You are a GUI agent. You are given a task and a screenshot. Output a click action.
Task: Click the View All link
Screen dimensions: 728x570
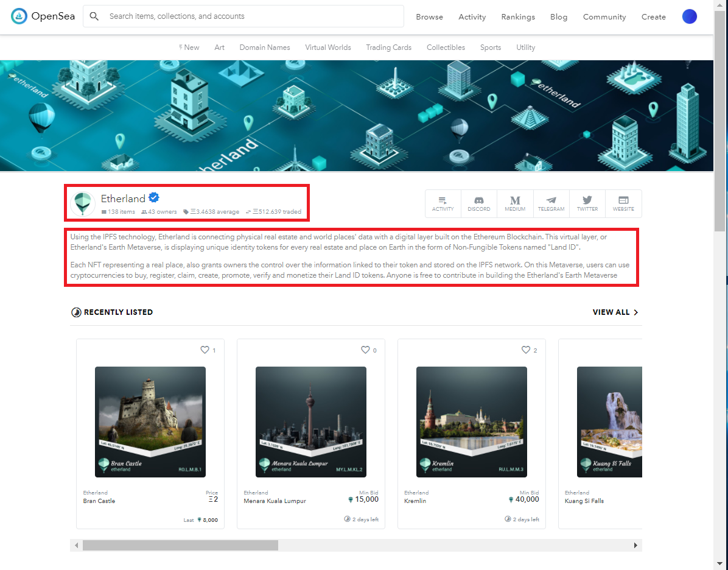pyautogui.click(x=611, y=312)
